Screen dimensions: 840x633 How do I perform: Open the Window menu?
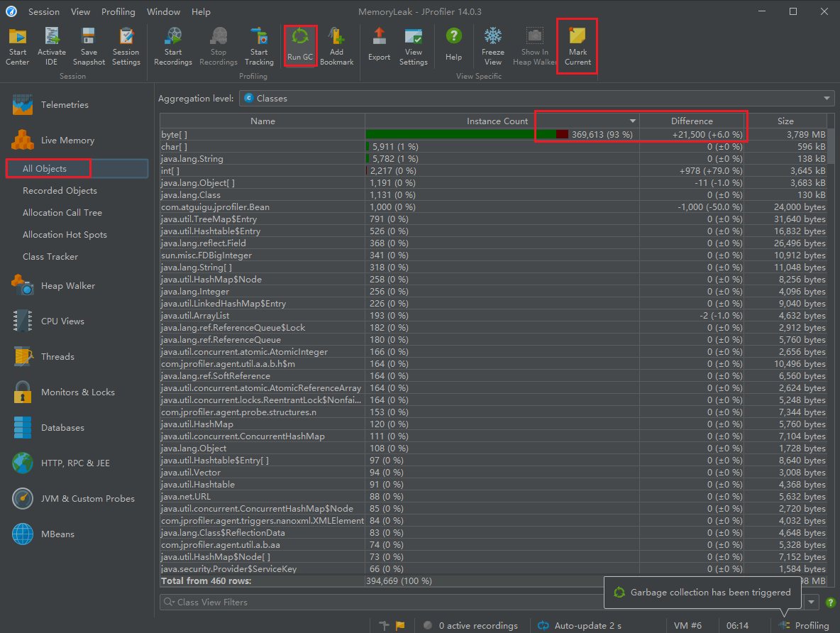point(163,12)
